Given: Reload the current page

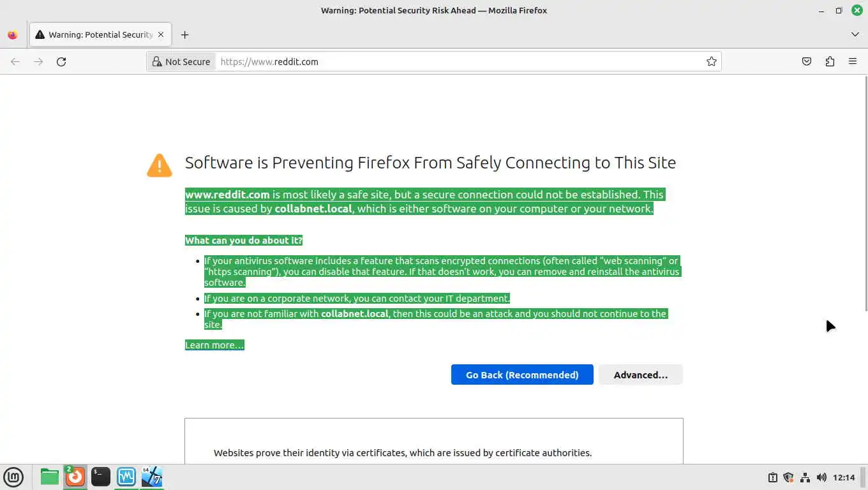Looking at the screenshot, I should [61, 62].
